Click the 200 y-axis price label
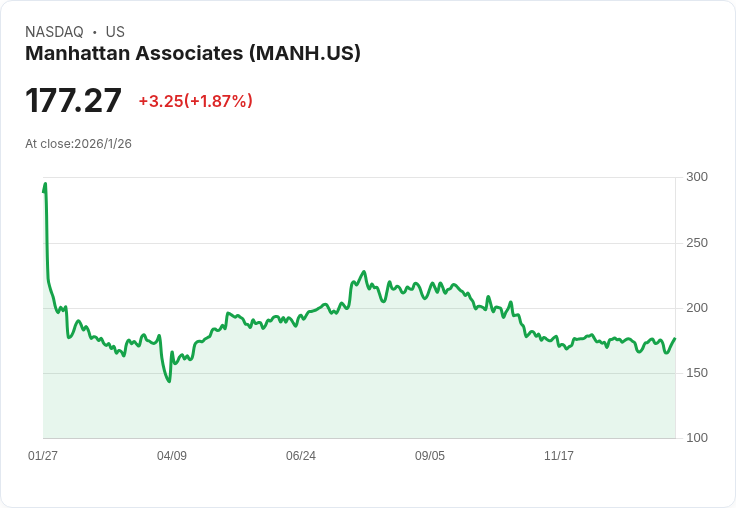The width and height of the screenshot is (736, 508). click(697, 308)
